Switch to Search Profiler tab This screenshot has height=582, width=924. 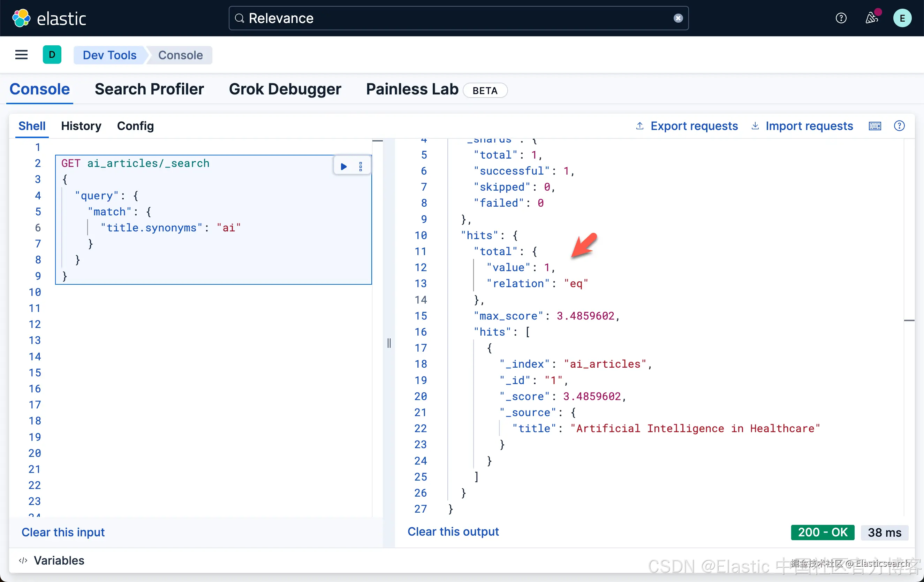[149, 89]
